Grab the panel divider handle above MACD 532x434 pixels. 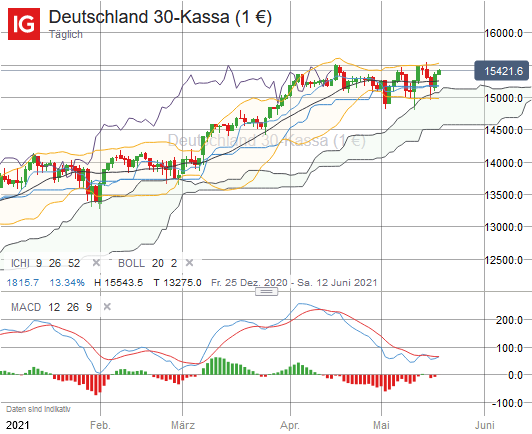pos(266,291)
